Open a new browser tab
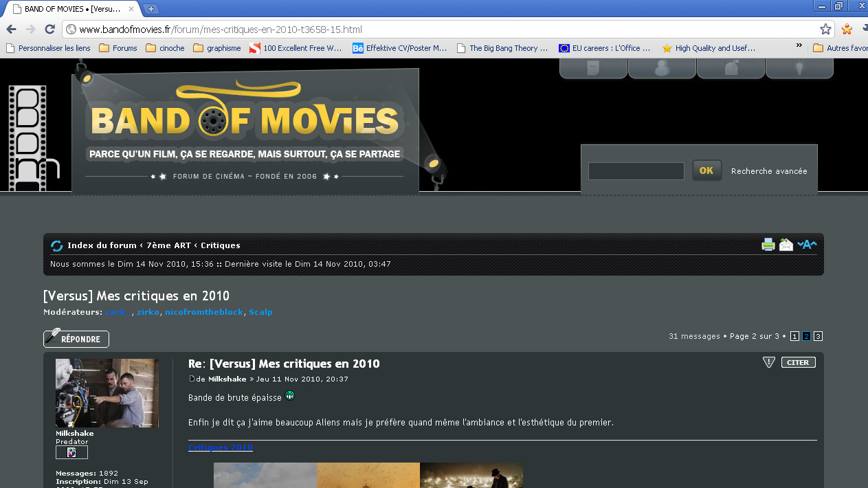The width and height of the screenshot is (868, 488). point(151,9)
